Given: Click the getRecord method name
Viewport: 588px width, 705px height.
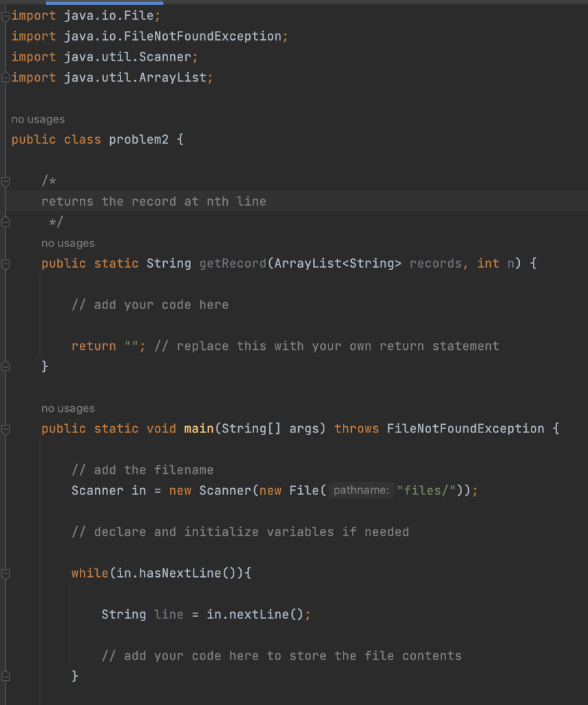Looking at the screenshot, I should click(233, 263).
